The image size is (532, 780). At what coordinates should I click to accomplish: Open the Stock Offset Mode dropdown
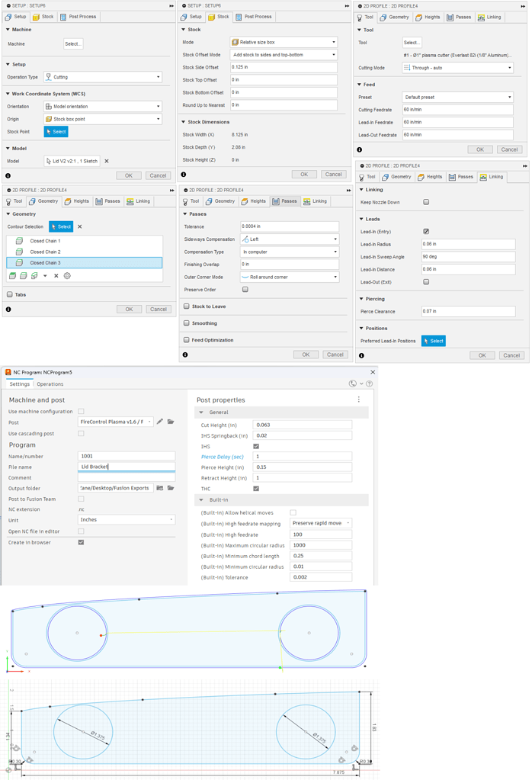coord(284,55)
